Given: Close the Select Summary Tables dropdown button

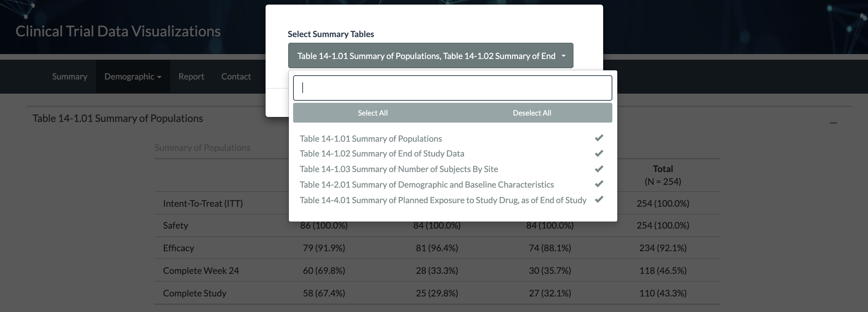Looking at the screenshot, I should pos(430,56).
